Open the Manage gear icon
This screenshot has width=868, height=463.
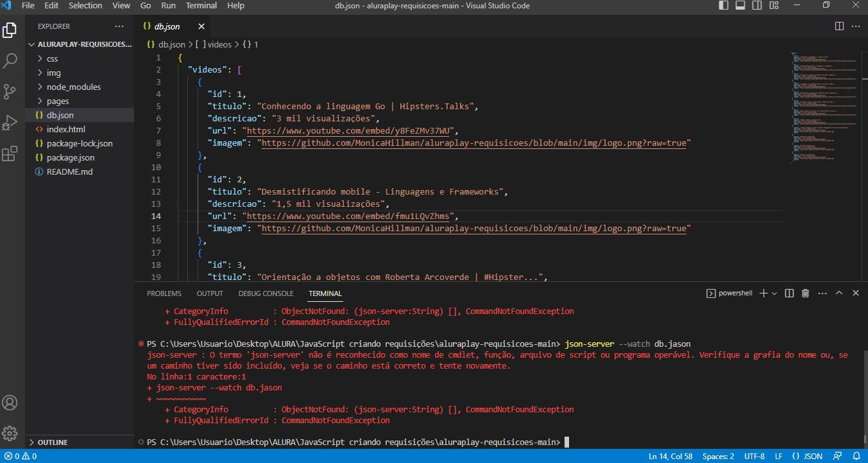pos(10,432)
